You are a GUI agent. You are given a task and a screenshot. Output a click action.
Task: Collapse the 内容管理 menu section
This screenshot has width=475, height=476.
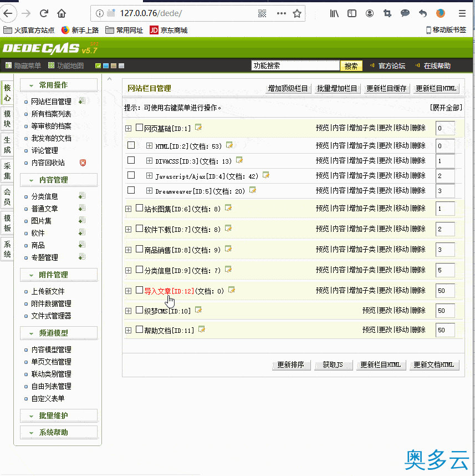pyautogui.click(x=59, y=180)
